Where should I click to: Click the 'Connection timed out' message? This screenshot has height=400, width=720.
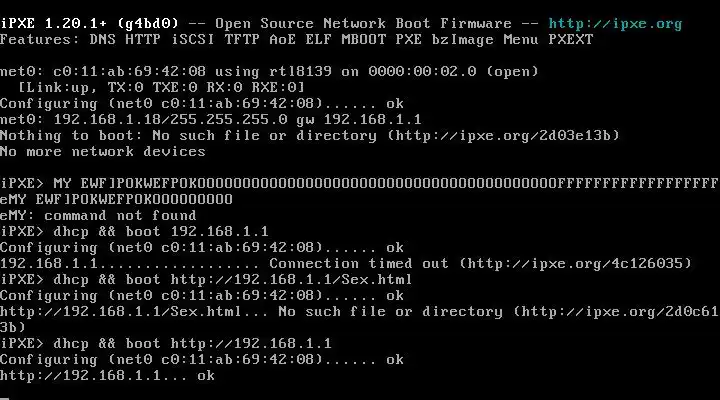tap(359, 264)
